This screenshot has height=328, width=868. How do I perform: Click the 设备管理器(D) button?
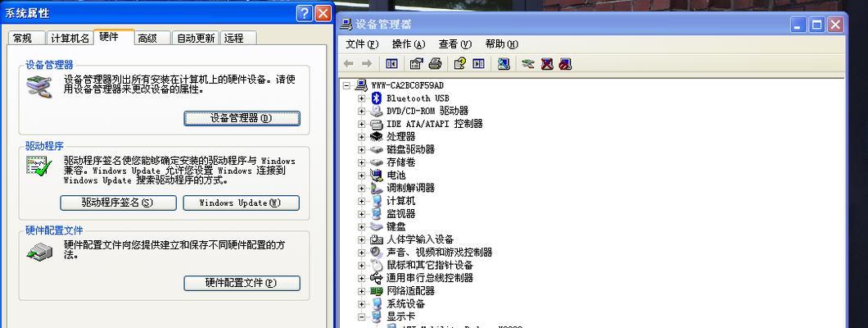(242, 118)
